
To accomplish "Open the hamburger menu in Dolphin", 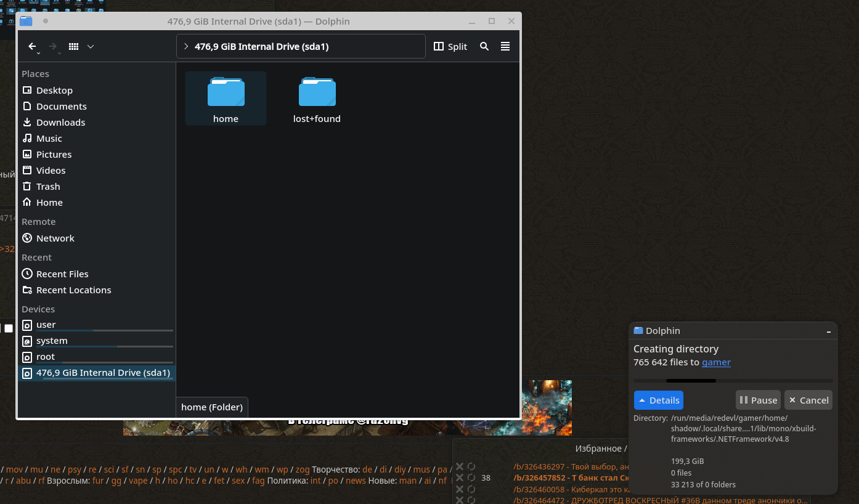I will [x=505, y=47].
